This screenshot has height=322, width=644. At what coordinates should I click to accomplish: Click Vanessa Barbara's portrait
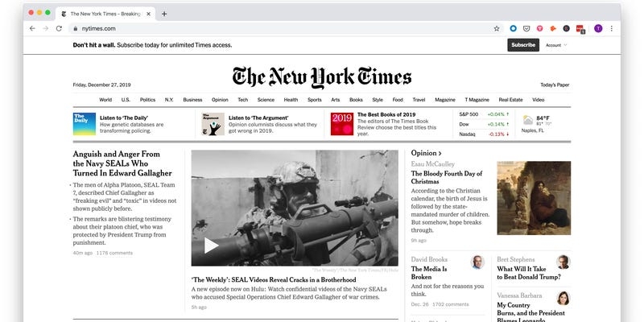pyautogui.click(x=563, y=298)
